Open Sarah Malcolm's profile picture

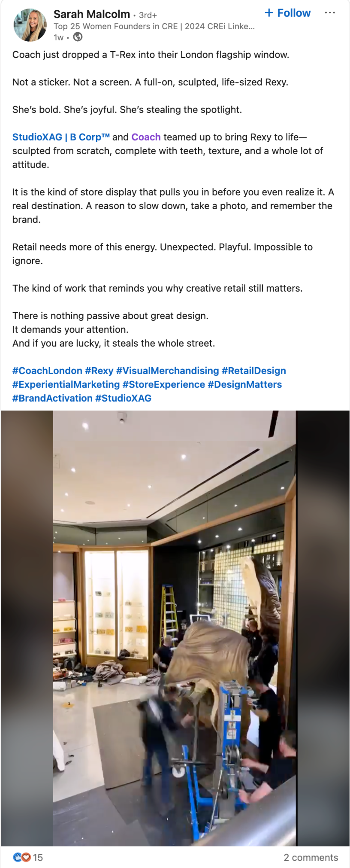coord(30,25)
